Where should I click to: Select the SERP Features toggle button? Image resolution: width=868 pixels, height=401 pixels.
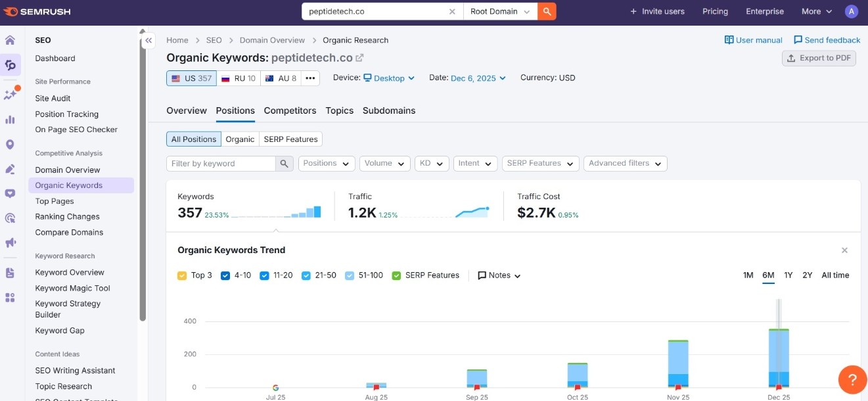(x=290, y=139)
